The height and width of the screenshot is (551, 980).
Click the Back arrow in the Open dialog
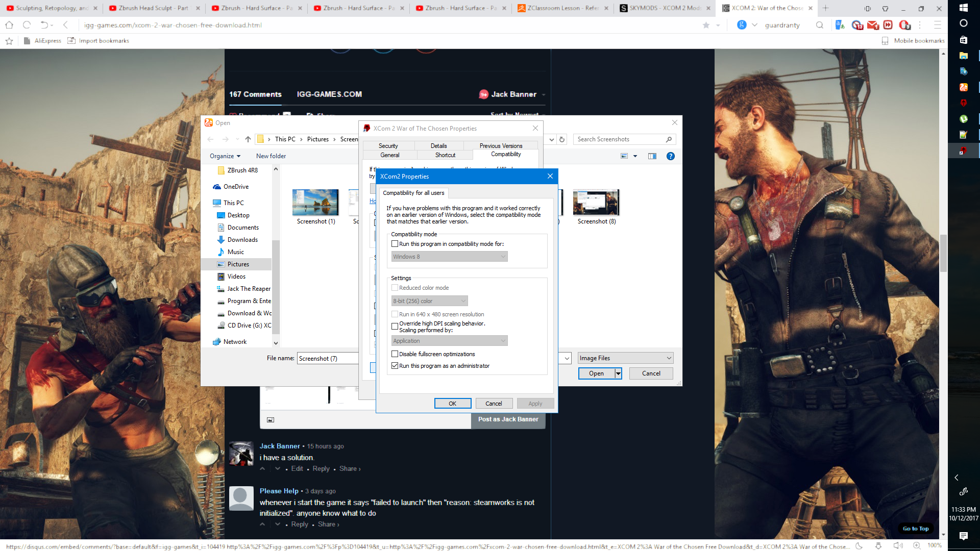[x=210, y=139]
